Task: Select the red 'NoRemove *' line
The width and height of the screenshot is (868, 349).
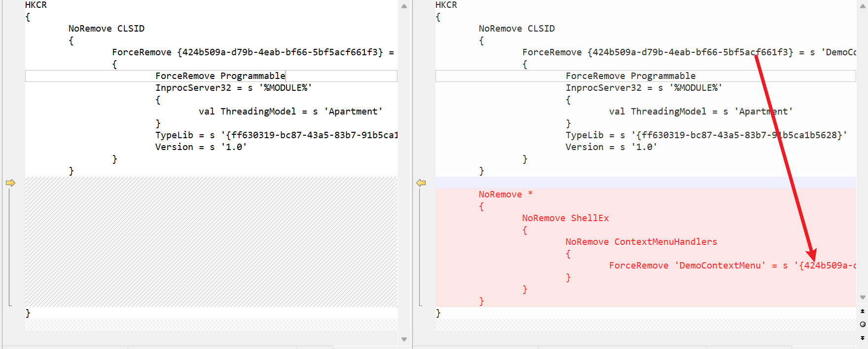Action: (505, 194)
